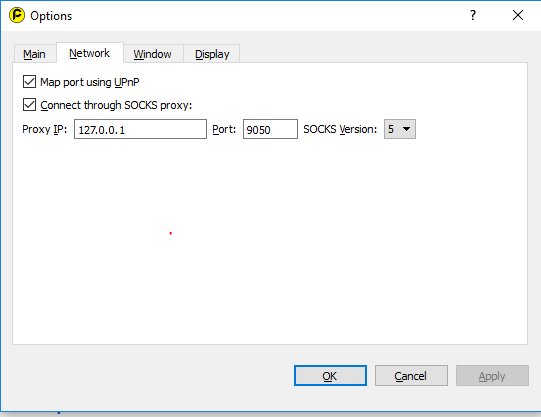Click the Proxy IP input field
Viewport: 541px width, 417px height.
tap(140, 129)
